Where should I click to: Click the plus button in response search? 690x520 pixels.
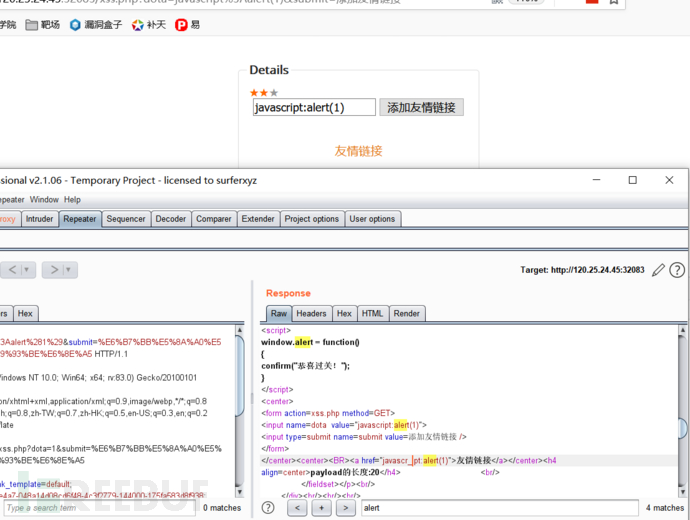(x=322, y=508)
